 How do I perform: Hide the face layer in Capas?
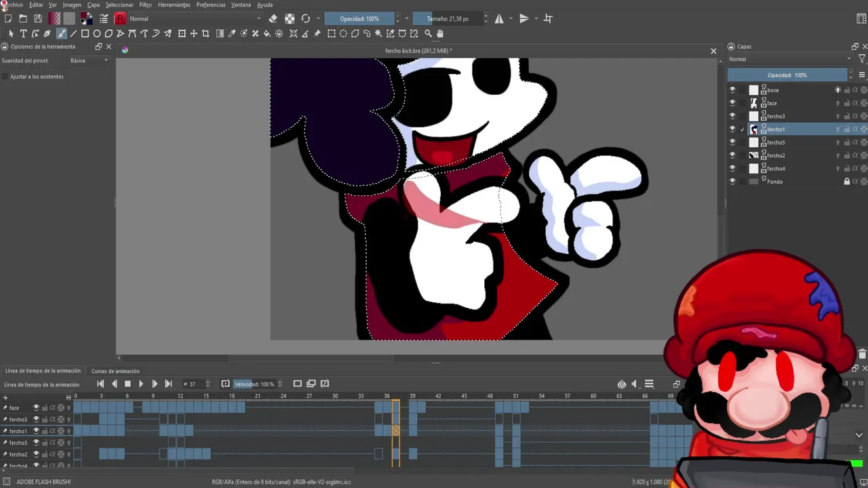point(732,103)
